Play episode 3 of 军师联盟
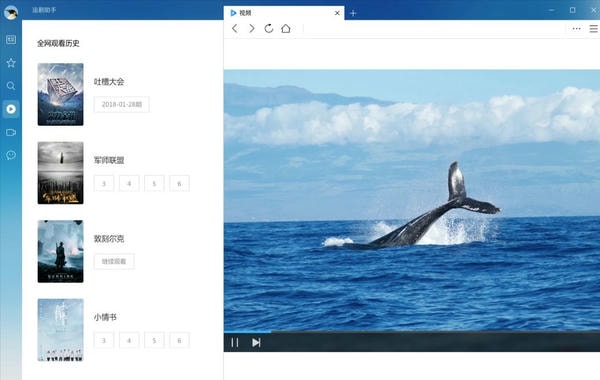The width and height of the screenshot is (600, 380). (104, 183)
